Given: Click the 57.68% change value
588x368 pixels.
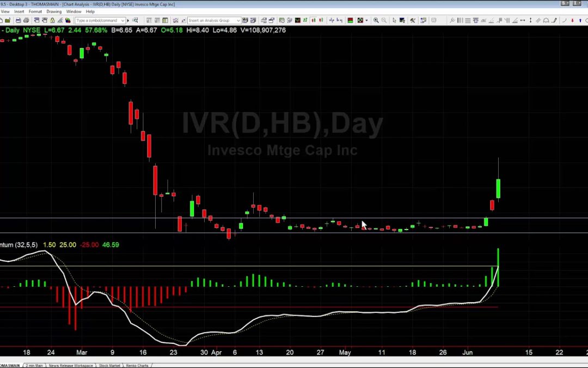Looking at the screenshot, I should click(96, 30).
